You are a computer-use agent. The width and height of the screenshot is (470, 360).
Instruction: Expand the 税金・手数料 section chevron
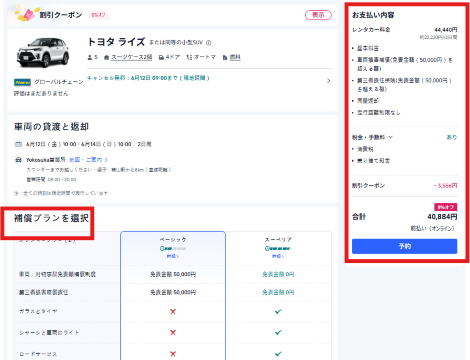(x=391, y=137)
